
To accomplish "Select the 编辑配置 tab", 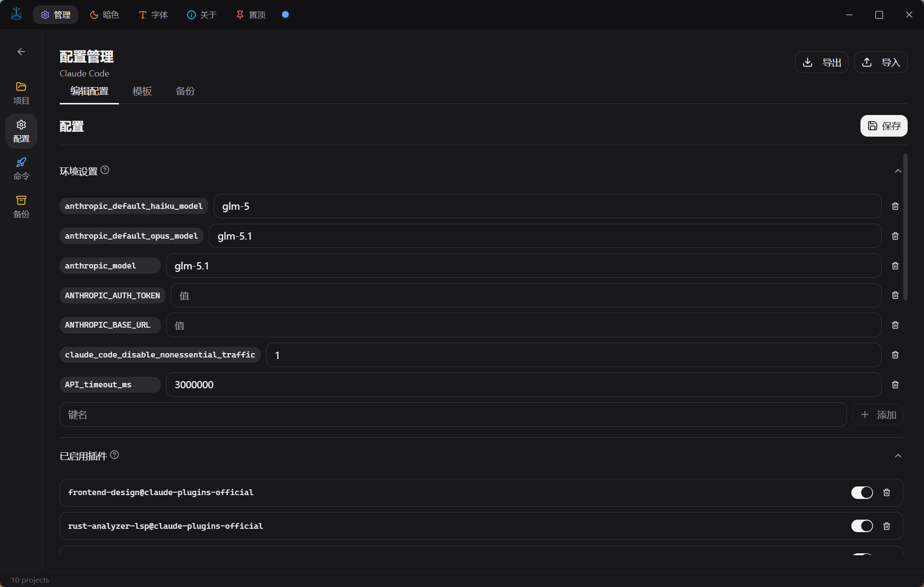I will pos(89,91).
